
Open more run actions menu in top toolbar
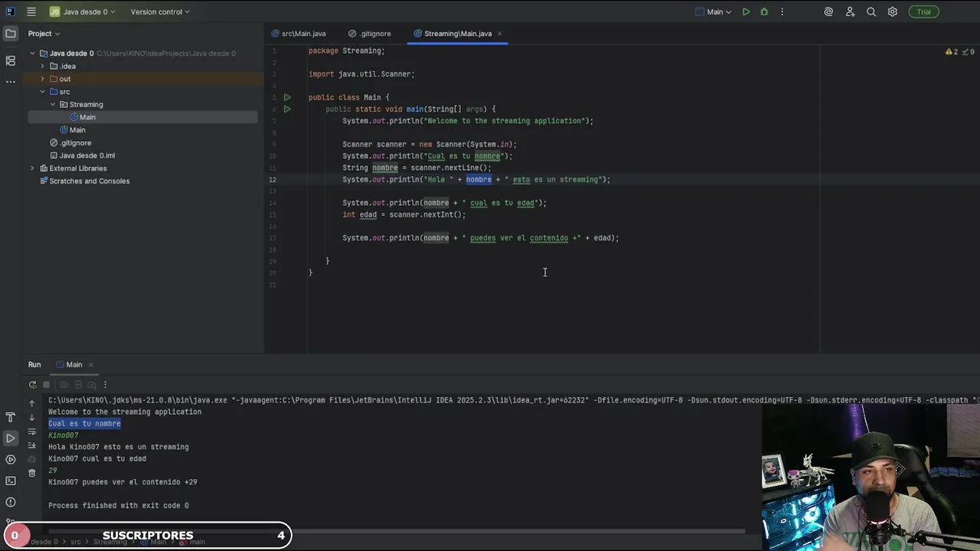click(x=782, y=11)
